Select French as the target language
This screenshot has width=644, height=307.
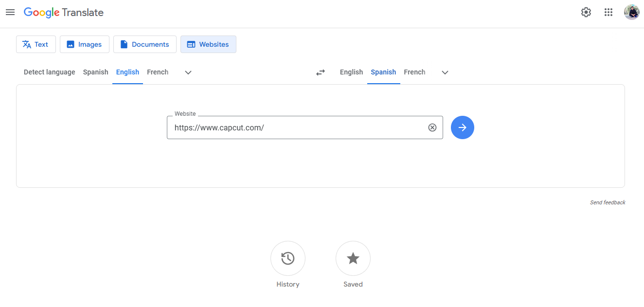click(414, 72)
